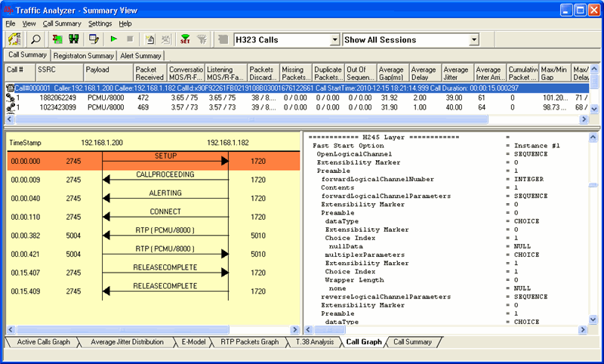Open the bottom Call Summary tab
Viewport: 604px width, 364px height.
412,342
